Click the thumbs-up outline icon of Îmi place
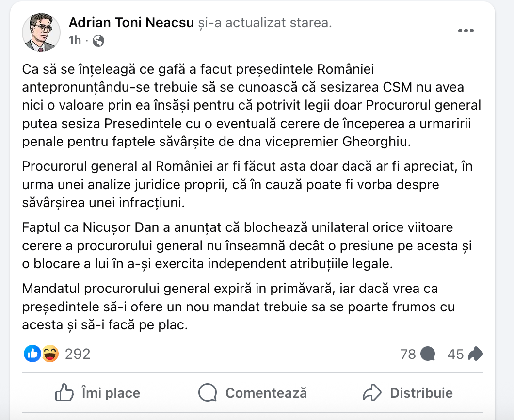This screenshot has width=514, height=420. pyautogui.click(x=64, y=392)
